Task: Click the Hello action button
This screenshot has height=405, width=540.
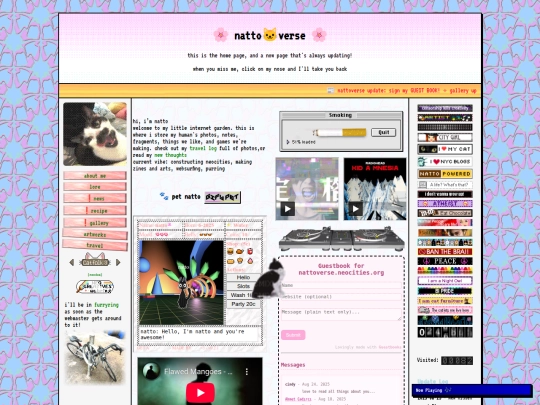Action: point(243,277)
